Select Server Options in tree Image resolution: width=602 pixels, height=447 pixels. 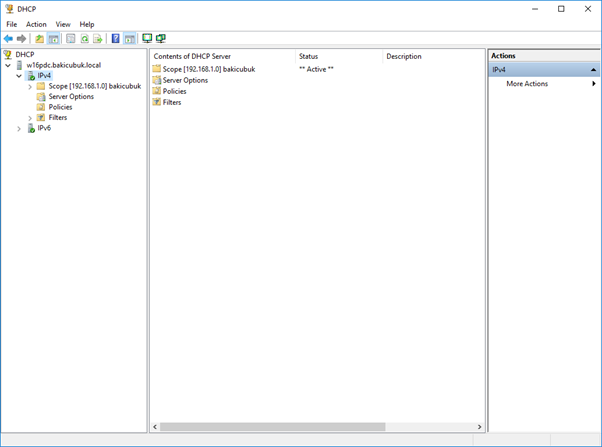coord(71,97)
